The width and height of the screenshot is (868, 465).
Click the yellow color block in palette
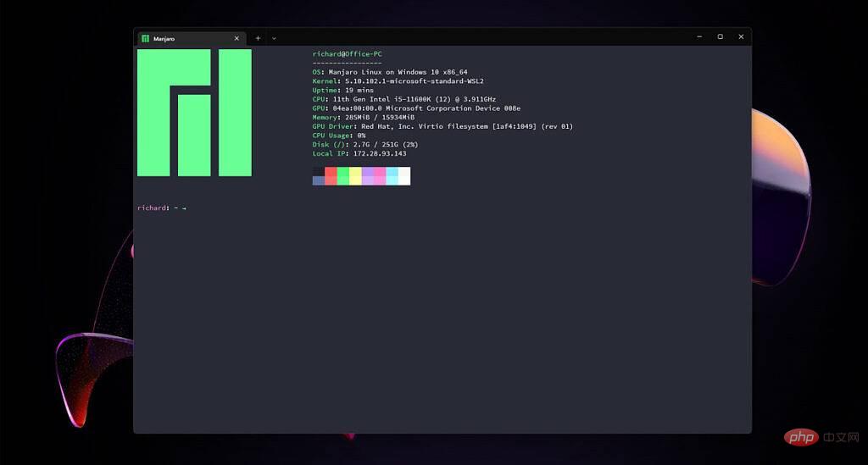coord(355,176)
